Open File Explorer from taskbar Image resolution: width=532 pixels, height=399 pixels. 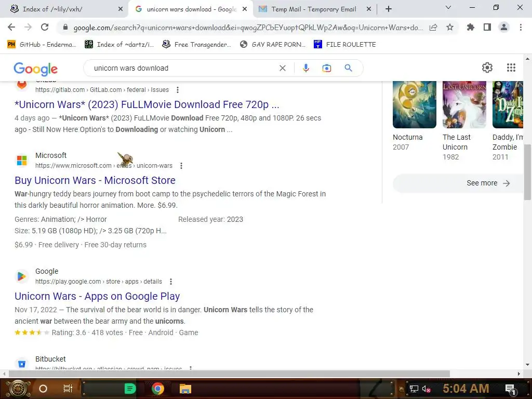click(185, 389)
